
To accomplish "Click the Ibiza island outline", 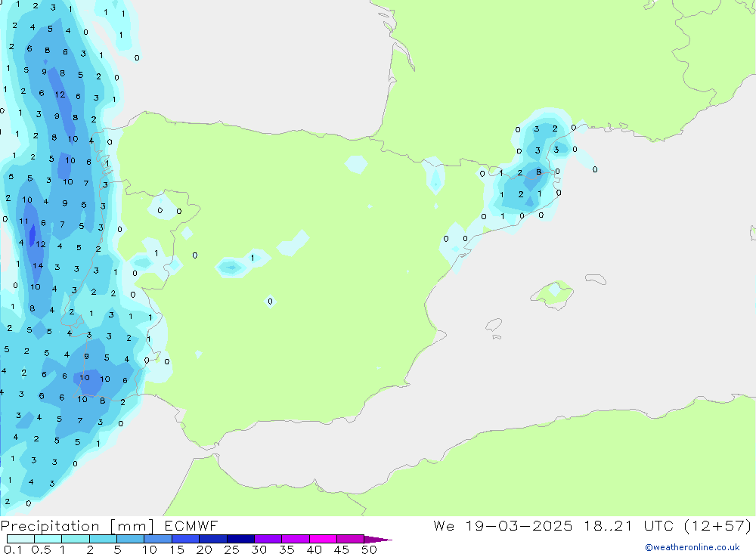I will tap(494, 325).
